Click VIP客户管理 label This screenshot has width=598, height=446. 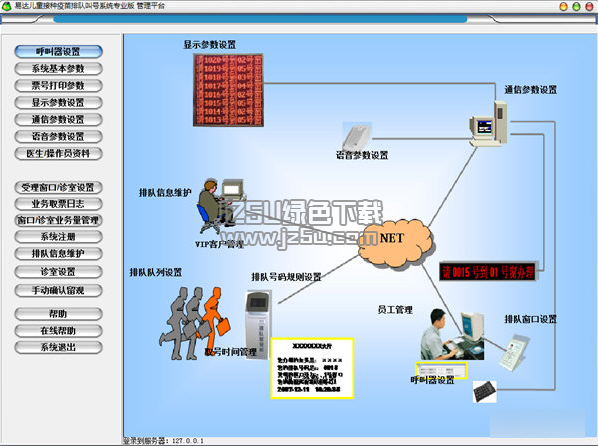(219, 244)
